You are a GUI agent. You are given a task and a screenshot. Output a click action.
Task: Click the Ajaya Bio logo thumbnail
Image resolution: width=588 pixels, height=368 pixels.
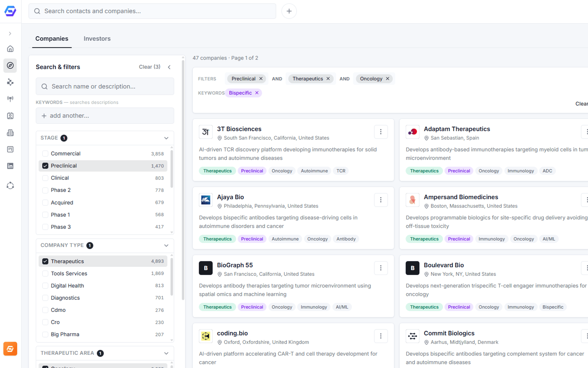pos(205,200)
